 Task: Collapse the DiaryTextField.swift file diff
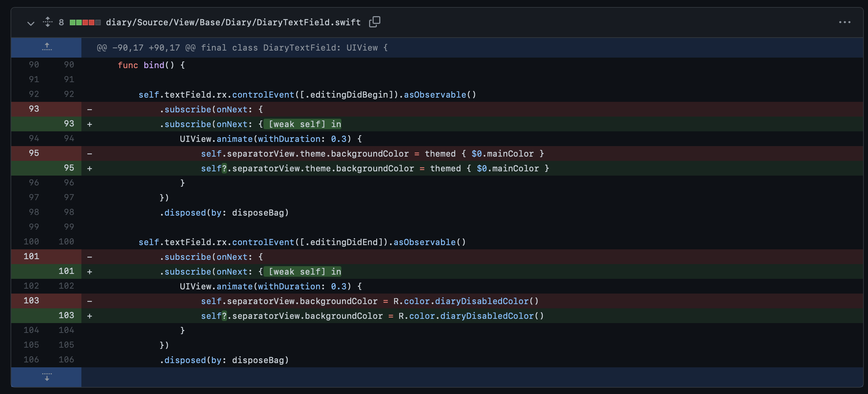pos(31,23)
